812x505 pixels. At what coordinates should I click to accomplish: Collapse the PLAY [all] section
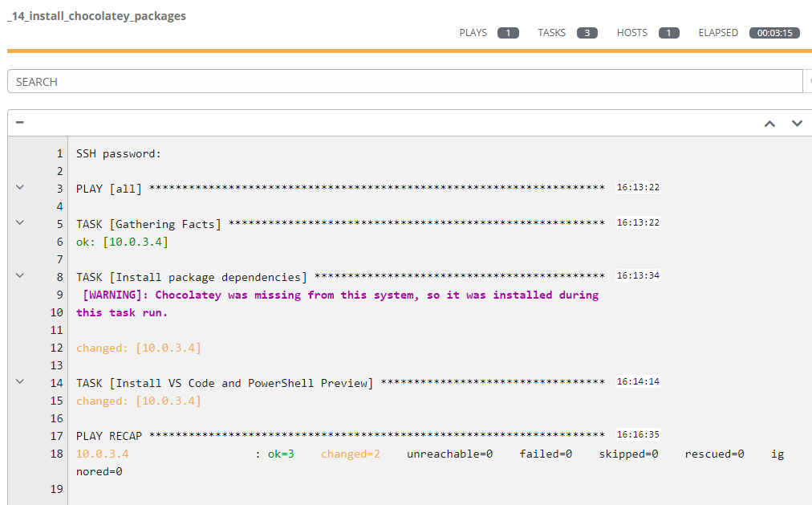click(20, 187)
